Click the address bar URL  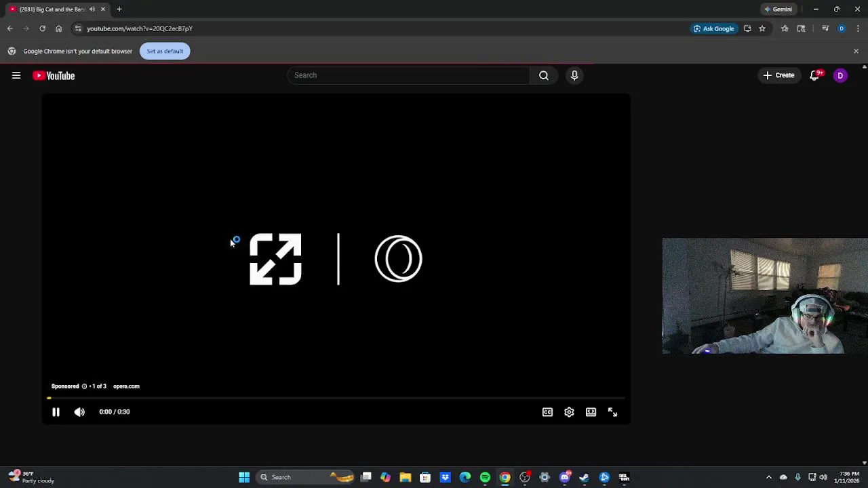coord(140,28)
